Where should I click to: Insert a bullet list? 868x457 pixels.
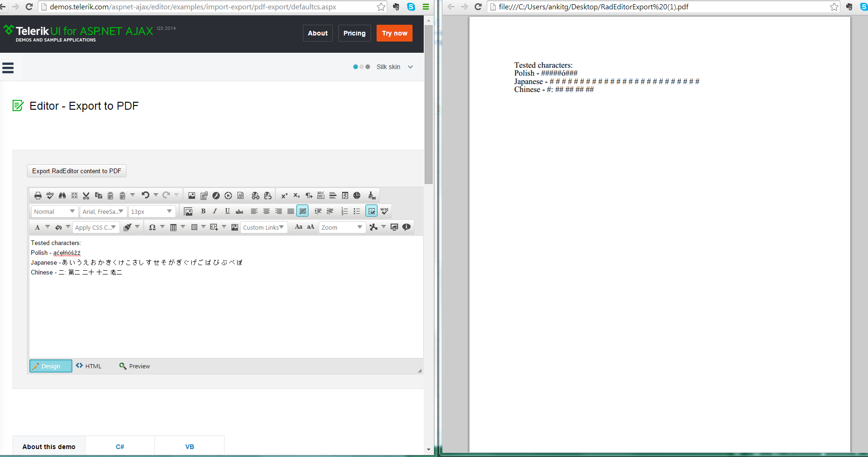[357, 211]
